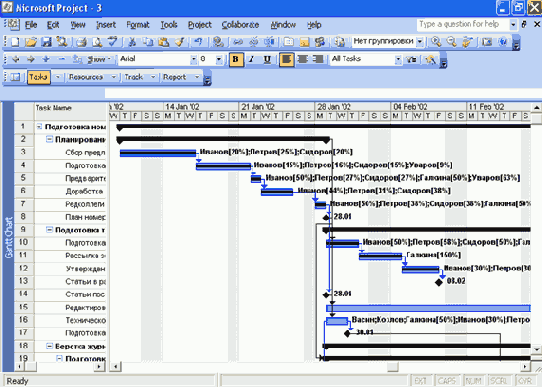Click the Tasks guide button
This screenshot has height=387, width=542.
coord(39,77)
